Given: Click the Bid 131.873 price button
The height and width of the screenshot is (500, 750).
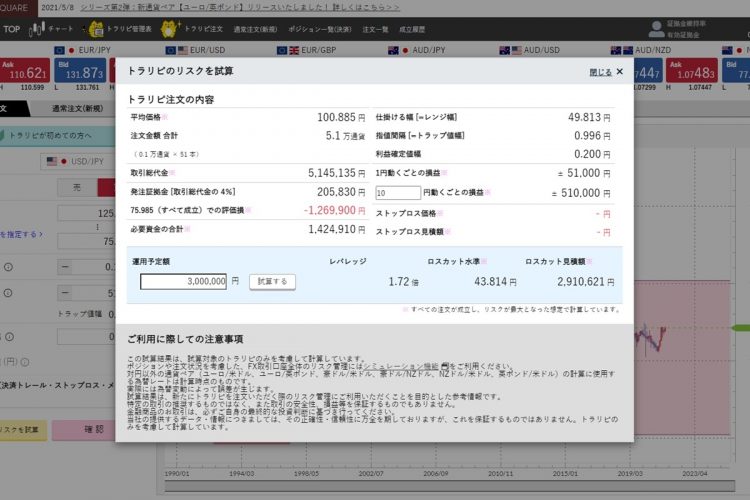Looking at the screenshot, I should pos(80,70).
